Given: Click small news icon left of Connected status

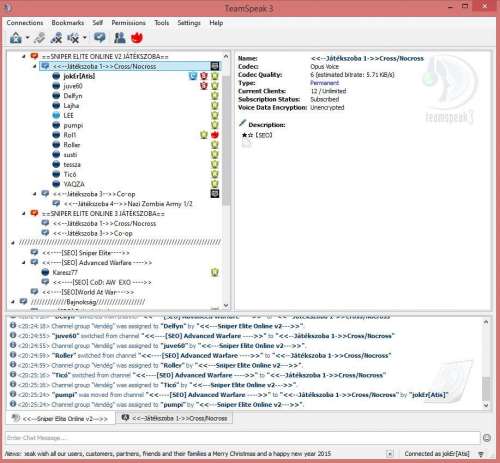Looking at the screenshot, I should point(389,454).
